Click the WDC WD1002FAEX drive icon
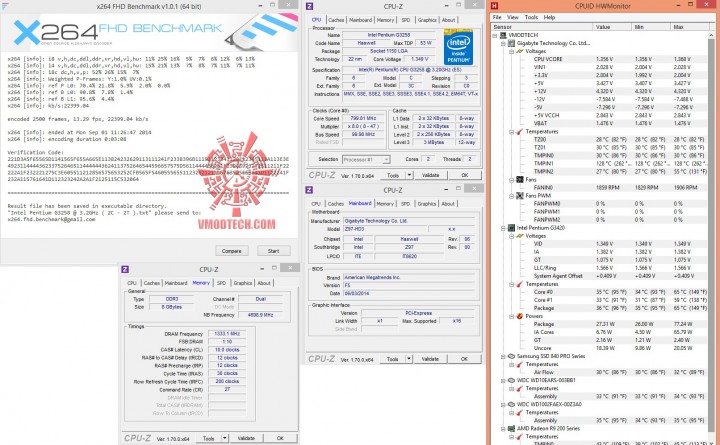The image size is (720, 445). click(511, 405)
